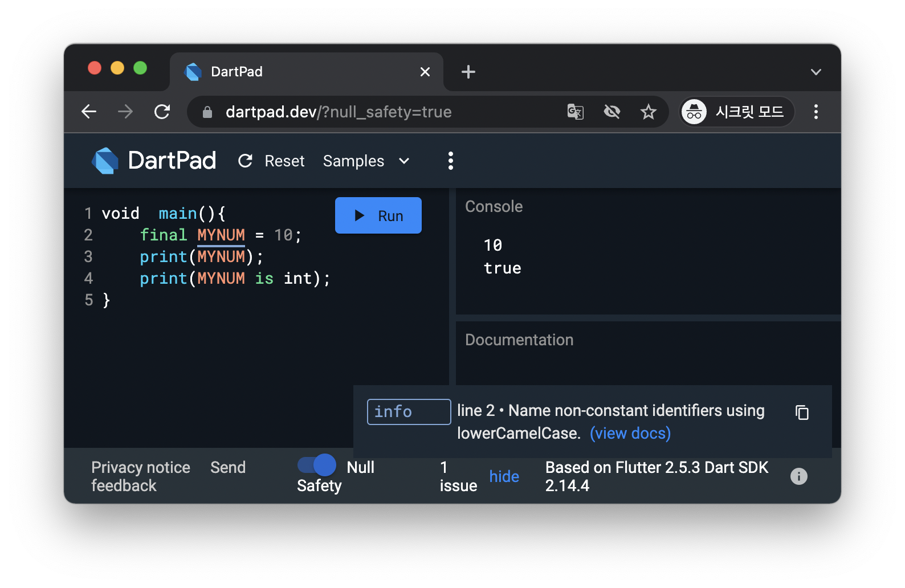The height and width of the screenshot is (588, 905).
Task: Click 'main' function name on line 1
Action: point(178,213)
